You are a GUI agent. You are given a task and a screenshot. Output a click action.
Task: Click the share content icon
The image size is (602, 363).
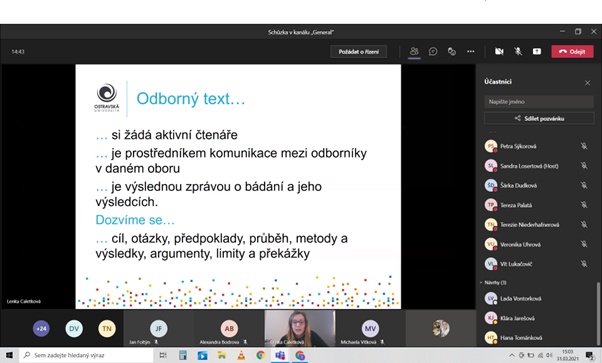pyautogui.click(x=537, y=51)
